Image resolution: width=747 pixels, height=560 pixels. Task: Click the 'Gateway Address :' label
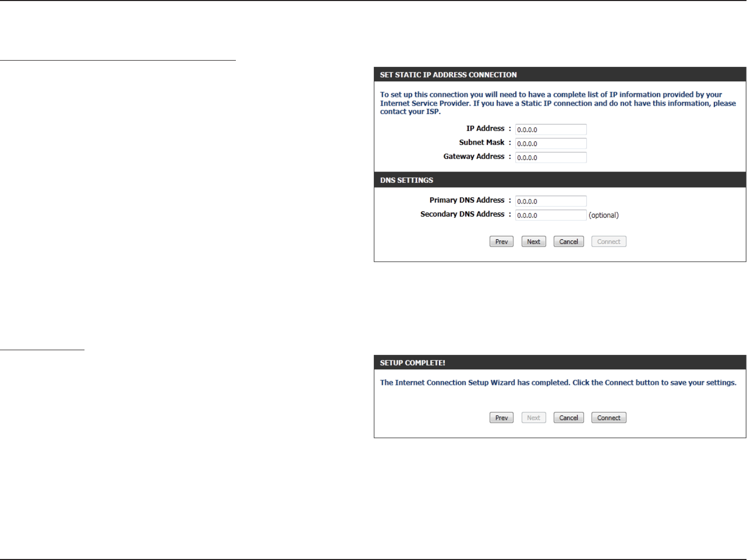coord(477,156)
